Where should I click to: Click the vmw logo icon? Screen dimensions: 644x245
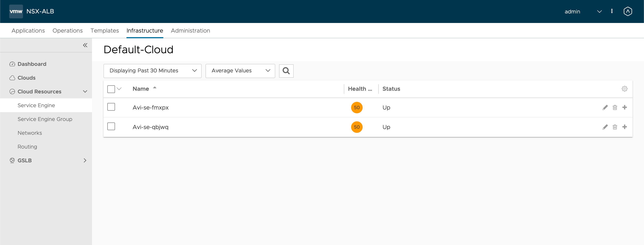16,11
